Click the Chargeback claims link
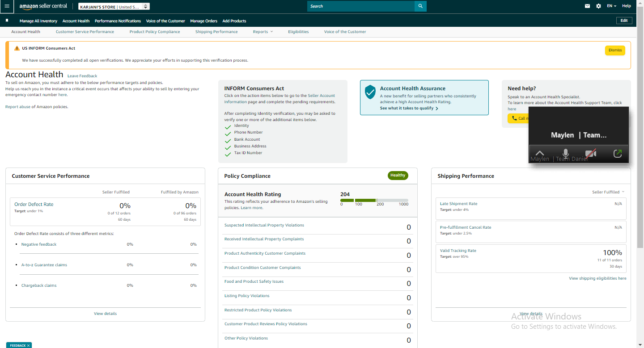This screenshot has height=348, width=644. click(x=39, y=285)
